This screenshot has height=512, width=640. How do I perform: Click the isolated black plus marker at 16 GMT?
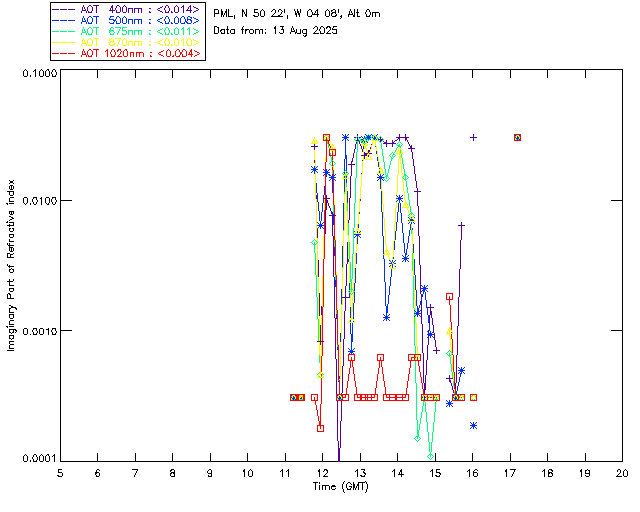473,137
